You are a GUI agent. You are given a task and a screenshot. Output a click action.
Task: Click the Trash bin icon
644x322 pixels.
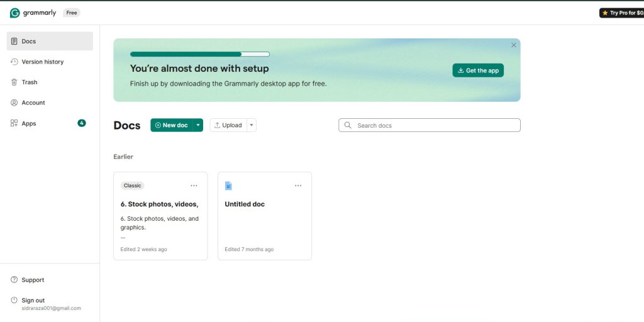(14, 82)
